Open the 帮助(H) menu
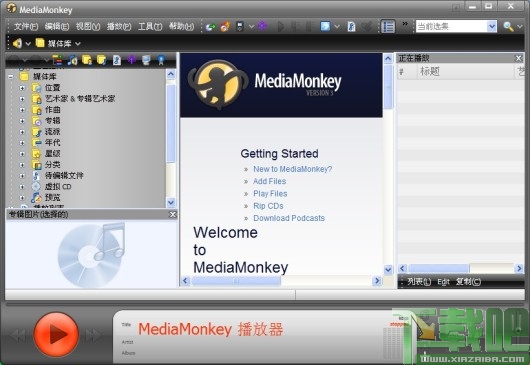This screenshot has width=530, height=365. (x=182, y=26)
